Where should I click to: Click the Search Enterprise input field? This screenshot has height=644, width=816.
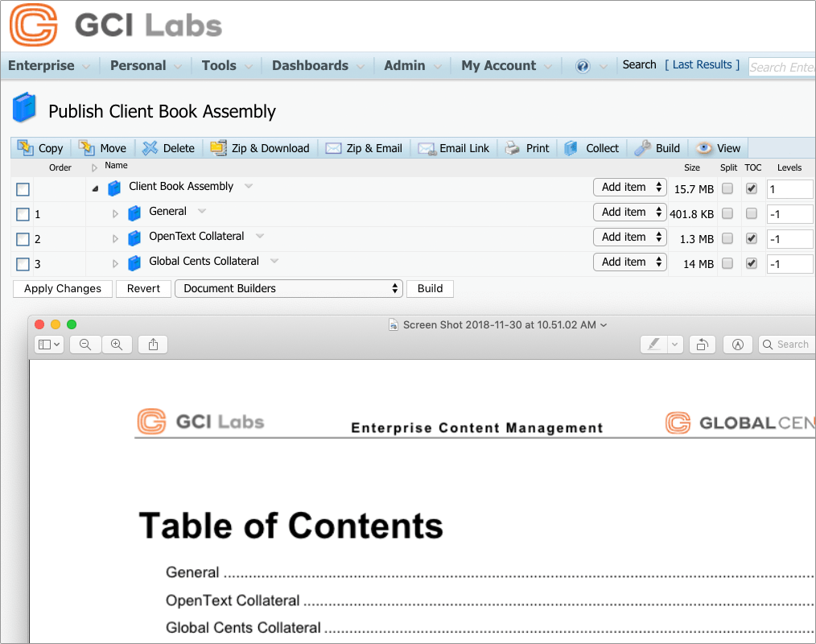click(x=781, y=67)
